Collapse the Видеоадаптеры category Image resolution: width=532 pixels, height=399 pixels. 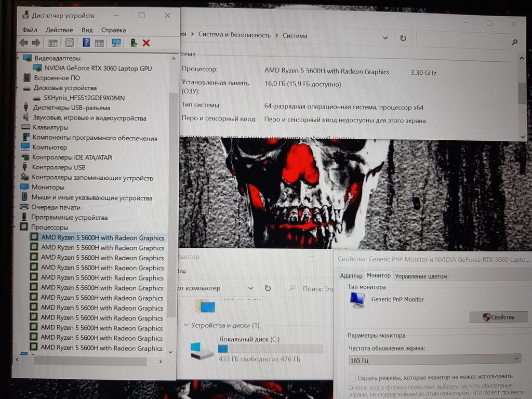(x=18, y=58)
